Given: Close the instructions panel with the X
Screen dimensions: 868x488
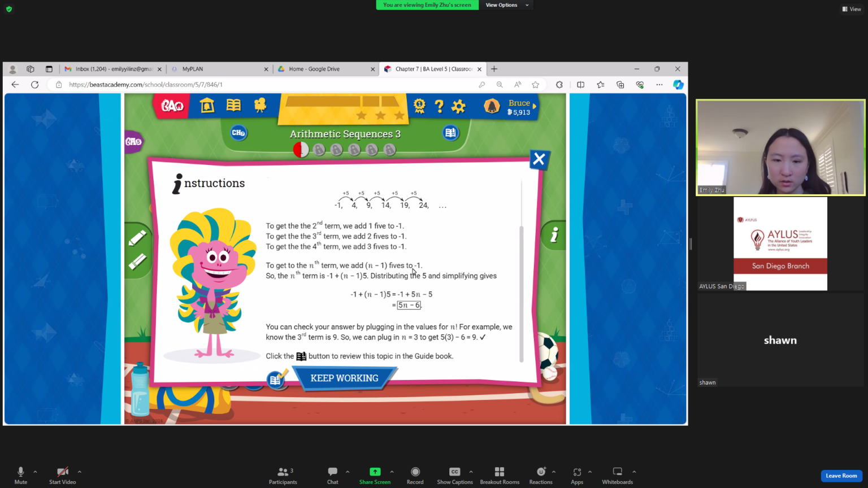Looking at the screenshot, I should [539, 159].
